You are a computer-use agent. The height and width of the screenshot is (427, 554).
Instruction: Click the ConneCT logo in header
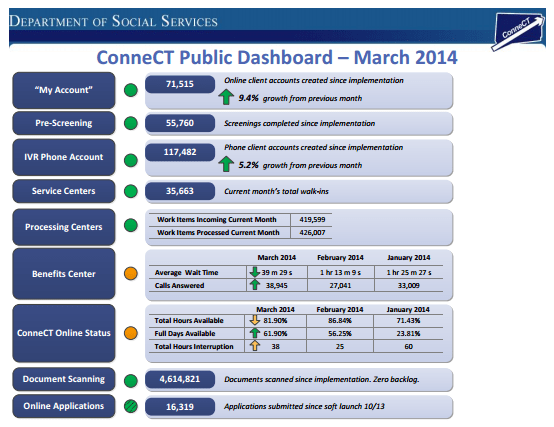coord(518,31)
